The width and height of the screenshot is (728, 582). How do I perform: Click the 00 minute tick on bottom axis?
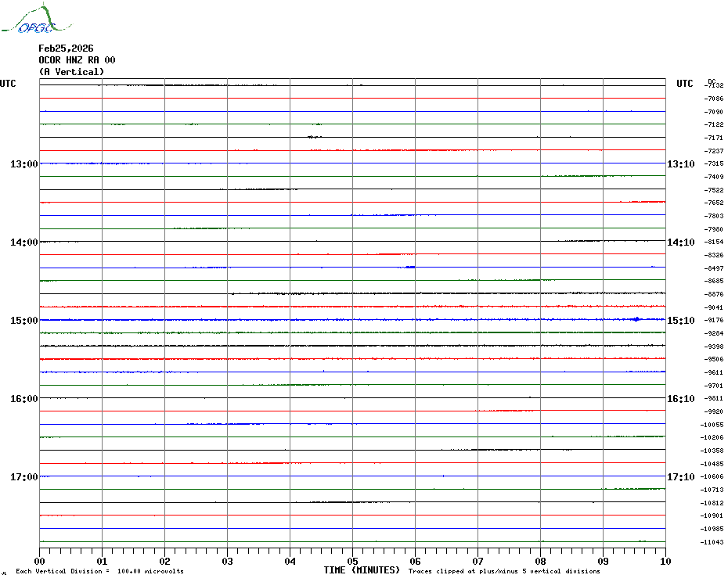[40, 561]
